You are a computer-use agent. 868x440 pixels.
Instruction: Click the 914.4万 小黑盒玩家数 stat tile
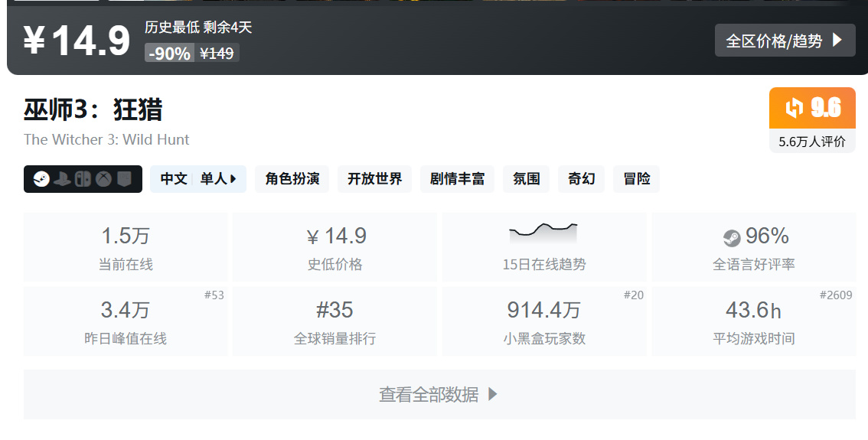coord(544,321)
